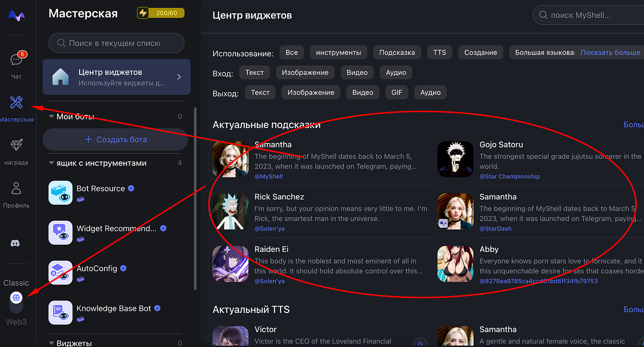
Task: Expand the Виджеты section
Action: pyautogui.click(x=52, y=343)
